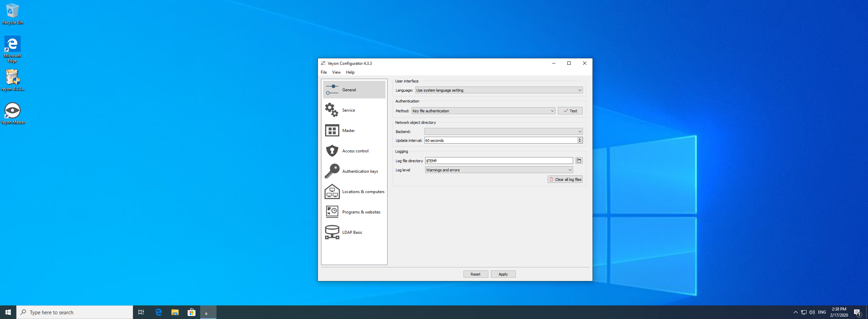Screen dimensions: 868x319
Task: Select the veyon-4.3.3 installer desktop icon
Action: (x=13, y=80)
